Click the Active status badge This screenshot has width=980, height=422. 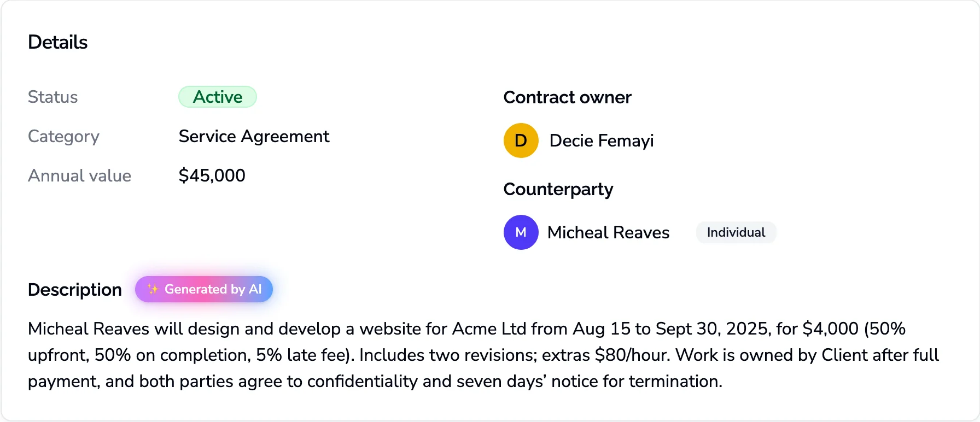pos(217,97)
